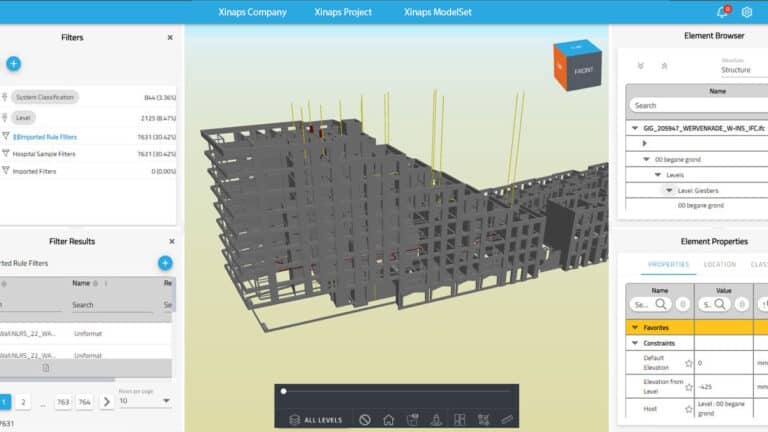Screen dimensions: 768x432
Task: Open the notifications bell
Action: [722, 12]
